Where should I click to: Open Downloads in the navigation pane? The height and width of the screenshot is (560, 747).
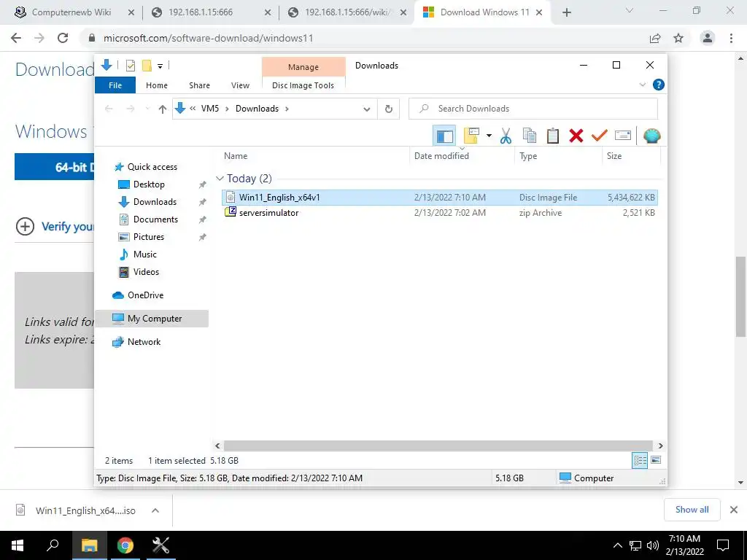(155, 202)
